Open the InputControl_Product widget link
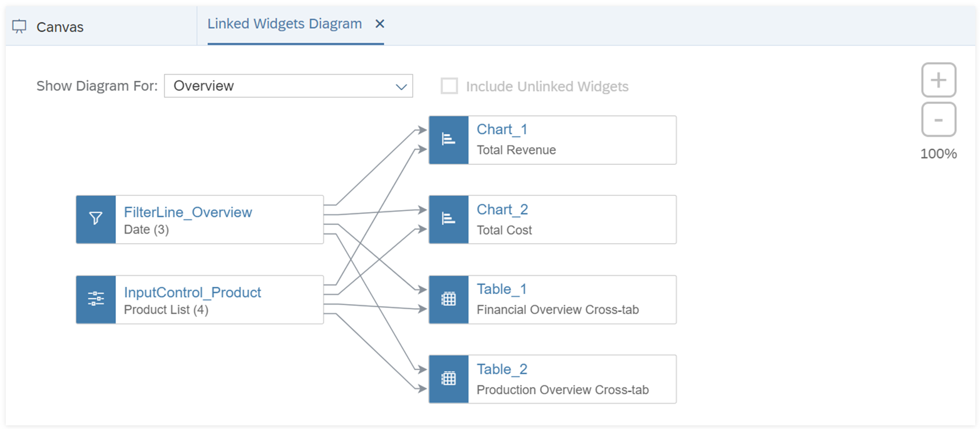Viewport: 980px width, 429px height. pos(192,292)
